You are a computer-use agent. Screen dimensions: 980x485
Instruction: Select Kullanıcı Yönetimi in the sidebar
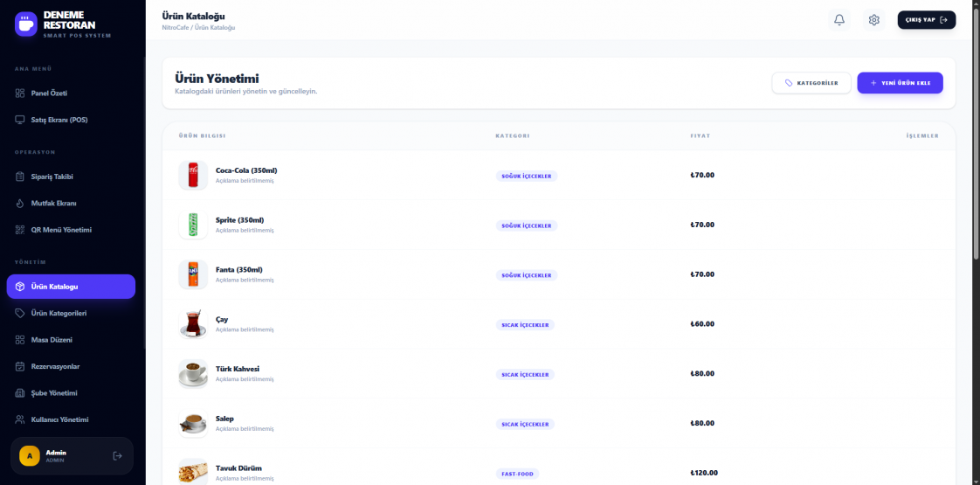pos(59,419)
